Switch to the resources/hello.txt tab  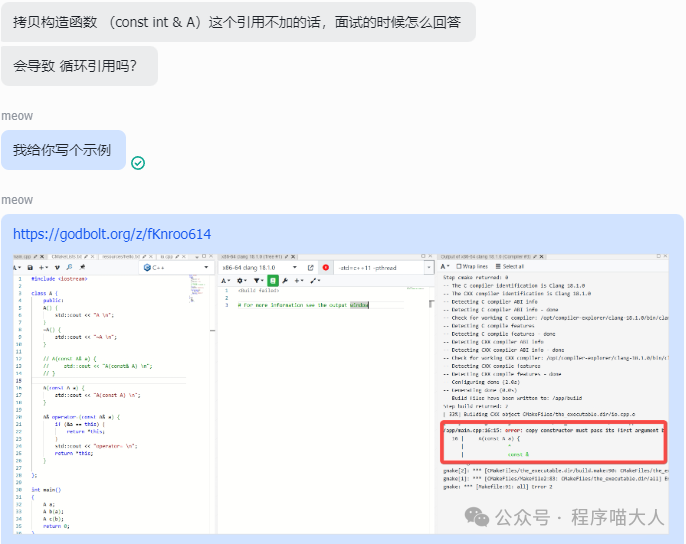pyautogui.click(x=126, y=256)
